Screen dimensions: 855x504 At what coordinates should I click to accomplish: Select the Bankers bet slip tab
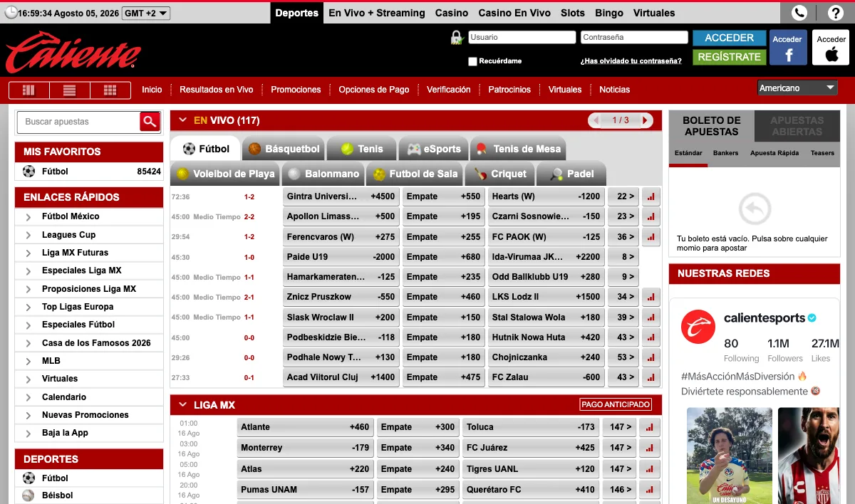click(x=725, y=153)
